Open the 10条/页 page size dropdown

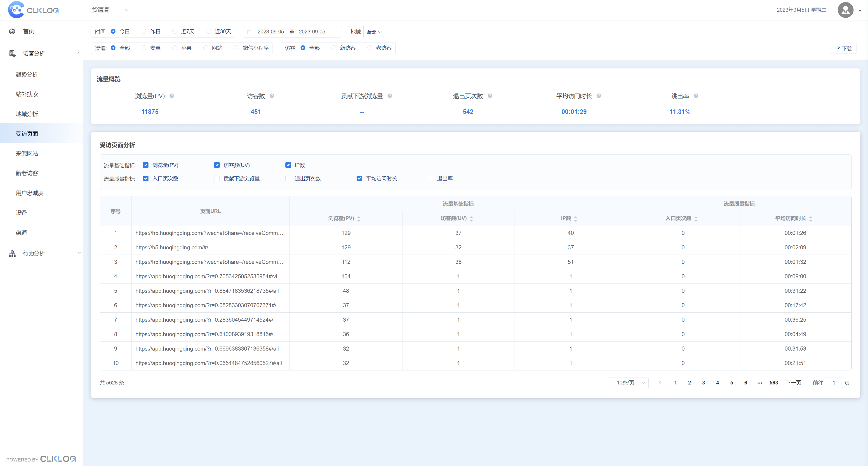628,382
